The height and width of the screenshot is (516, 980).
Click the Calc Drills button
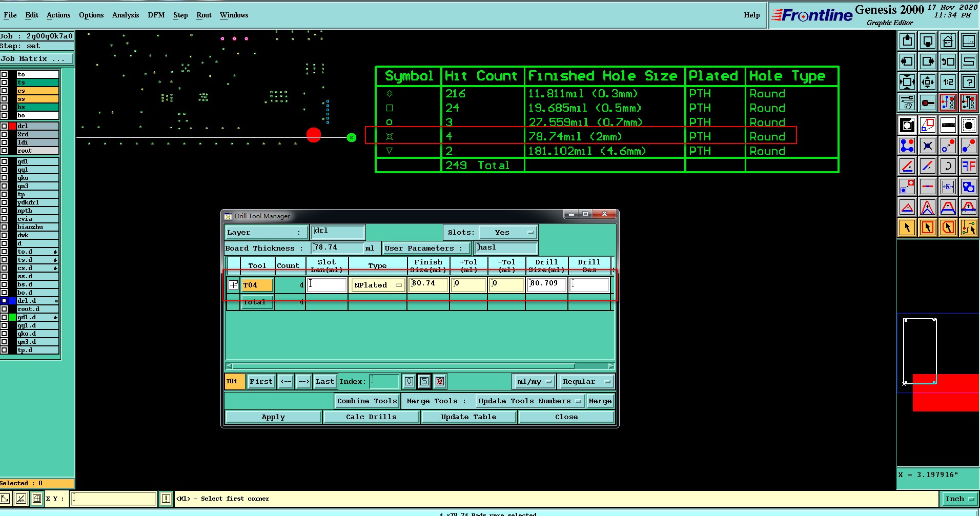[371, 417]
